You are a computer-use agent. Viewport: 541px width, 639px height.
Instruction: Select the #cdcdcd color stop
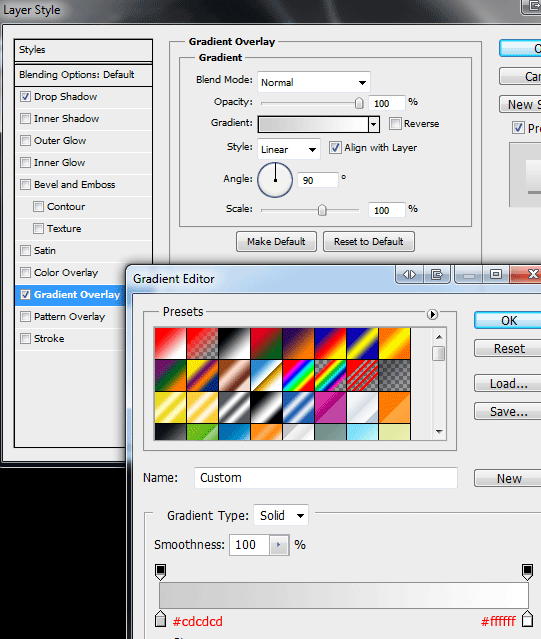pos(161,619)
